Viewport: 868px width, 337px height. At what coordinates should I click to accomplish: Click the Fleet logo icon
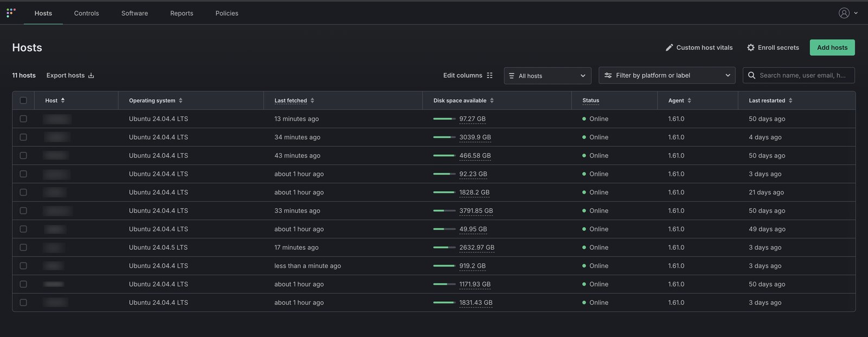tap(11, 12)
